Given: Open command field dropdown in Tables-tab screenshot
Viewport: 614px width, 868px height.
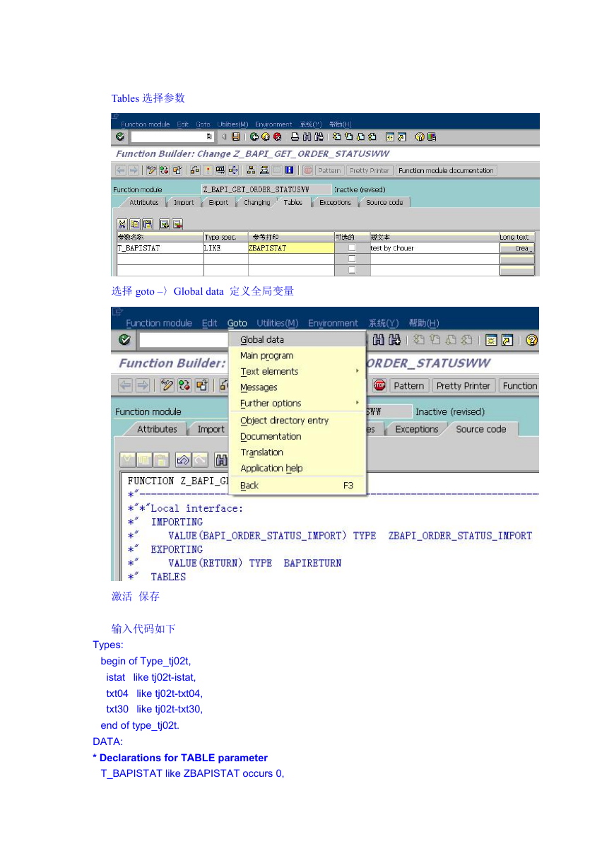Looking at the screenshot, I should coord(208,136).
